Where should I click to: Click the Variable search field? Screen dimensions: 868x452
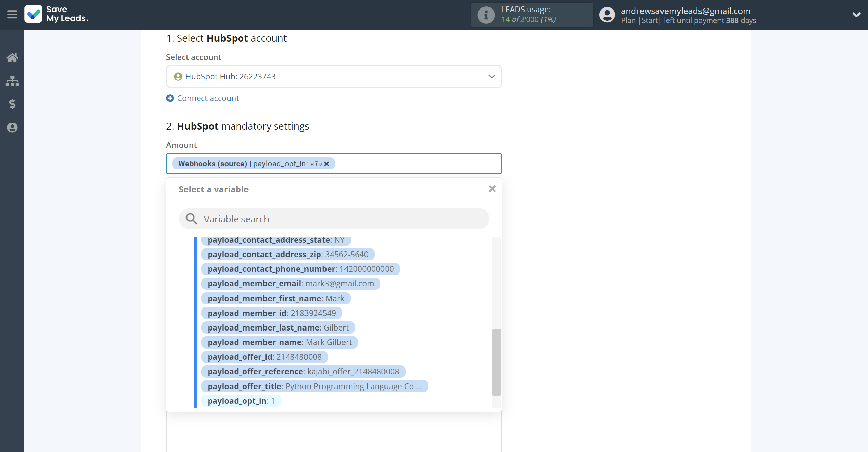tap(334, 219)
